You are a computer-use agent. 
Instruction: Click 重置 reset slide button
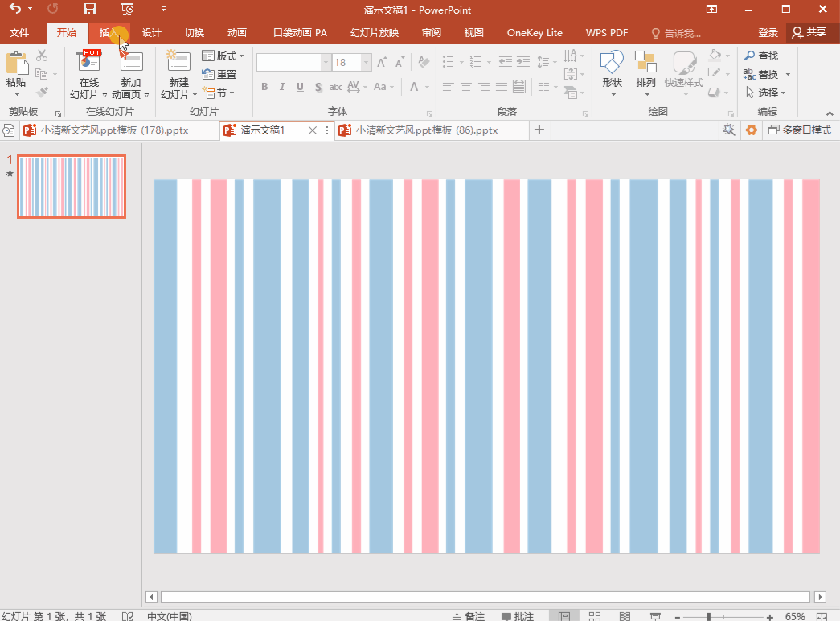(x=219, y=75)
